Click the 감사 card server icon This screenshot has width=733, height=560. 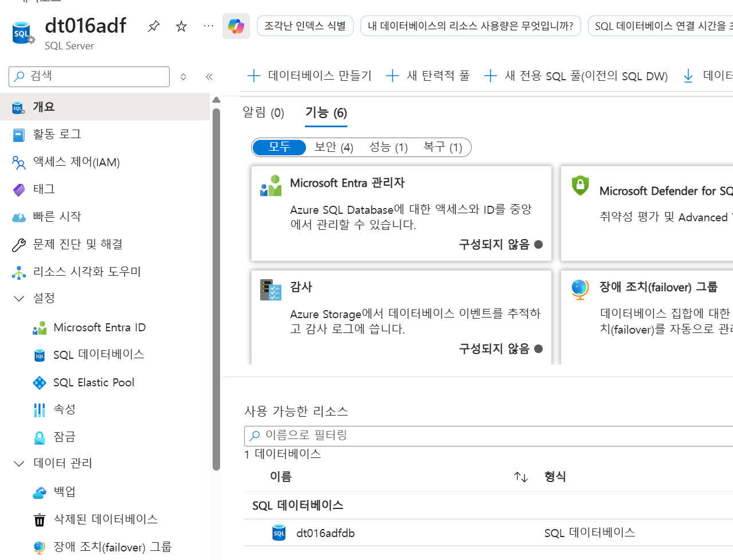tap(271, 290)
